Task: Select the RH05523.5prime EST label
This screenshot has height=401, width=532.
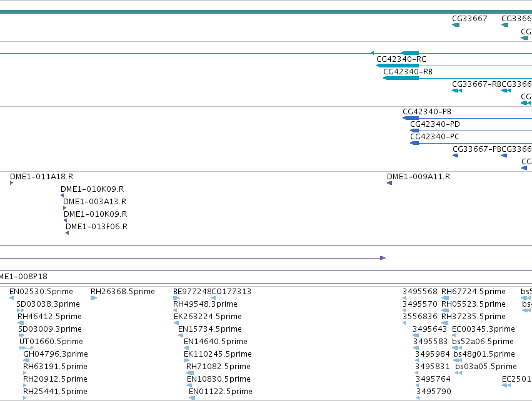Action: (473, 304)
